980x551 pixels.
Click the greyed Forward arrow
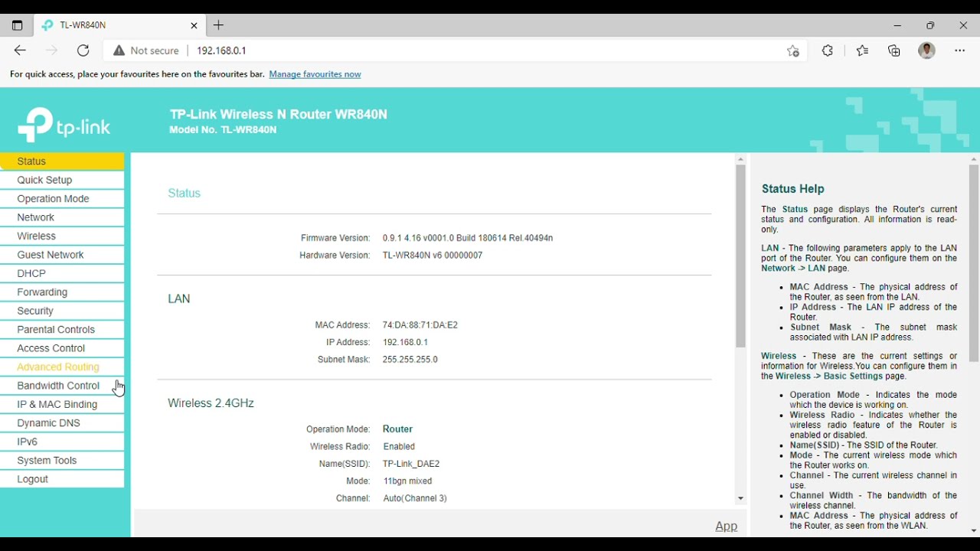point(51,51)
